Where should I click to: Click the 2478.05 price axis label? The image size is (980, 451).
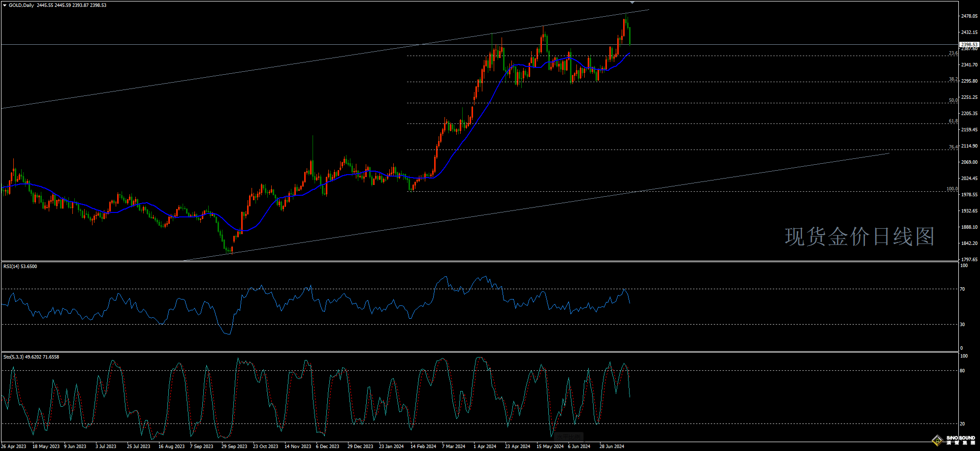[969, 16]
